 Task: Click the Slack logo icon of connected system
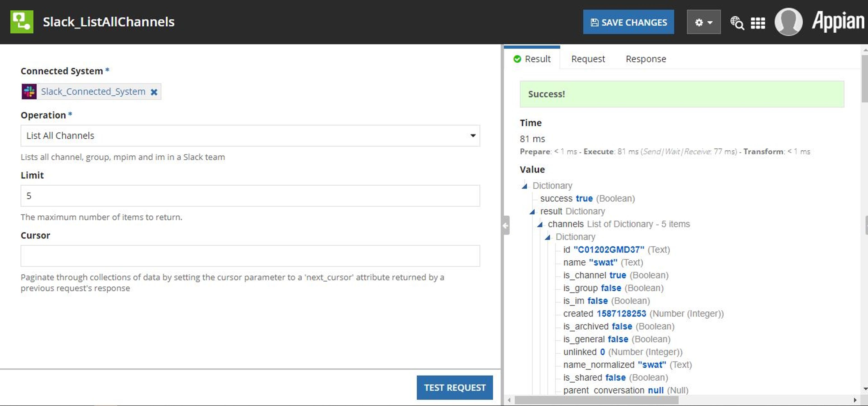[29, 92]
